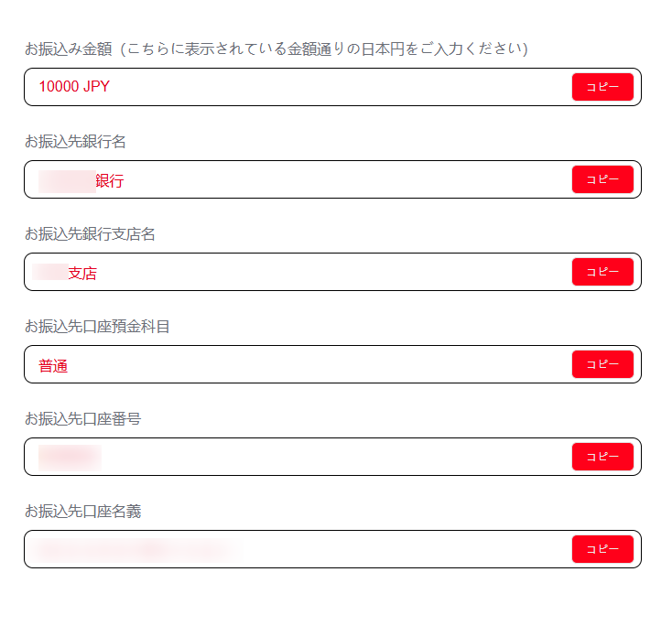
Task: Click the blurred account number value
Action: tap(70, 457)
